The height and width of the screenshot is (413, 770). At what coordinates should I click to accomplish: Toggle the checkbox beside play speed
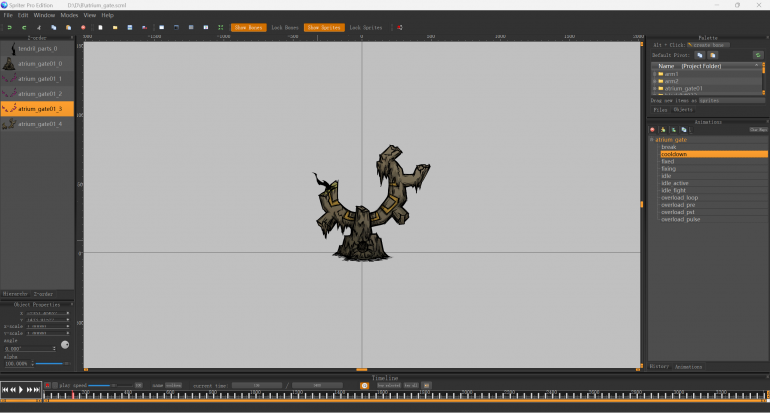[55, 385]
